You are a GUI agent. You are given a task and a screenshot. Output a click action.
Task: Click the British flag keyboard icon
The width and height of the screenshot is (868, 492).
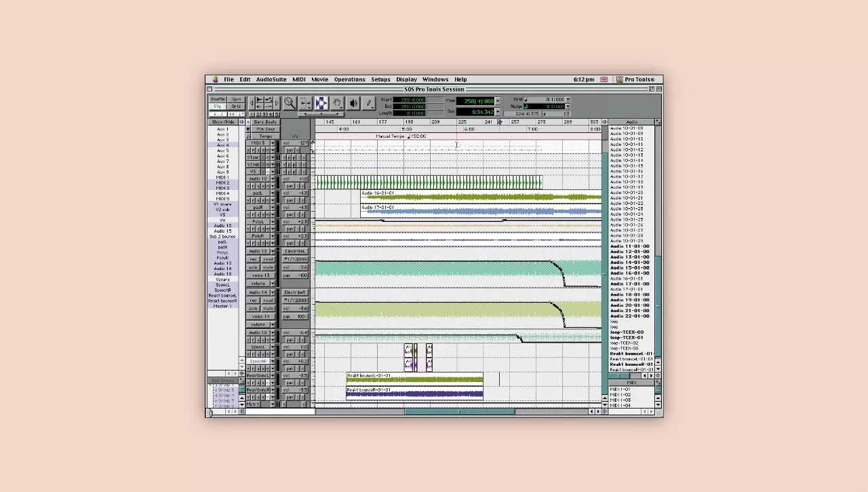point(604,79)
